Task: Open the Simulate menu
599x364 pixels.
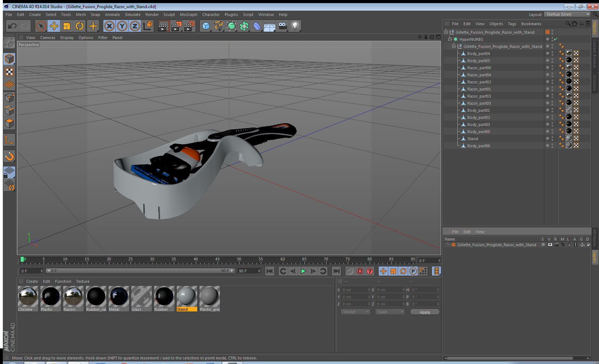Action: [132, 15]
